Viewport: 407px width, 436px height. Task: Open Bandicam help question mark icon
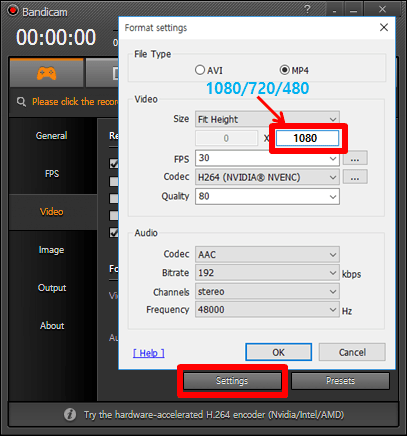[x=307, y=9]
